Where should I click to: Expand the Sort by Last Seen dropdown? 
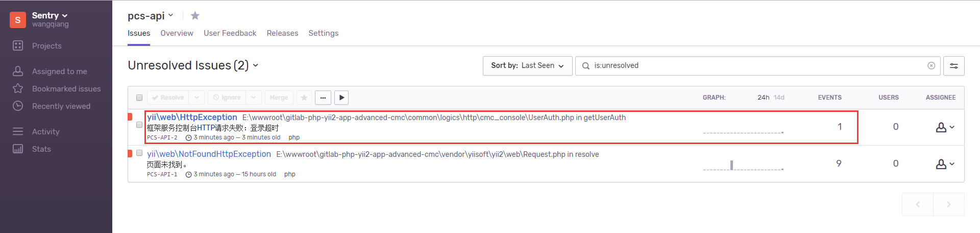(527, 66)
